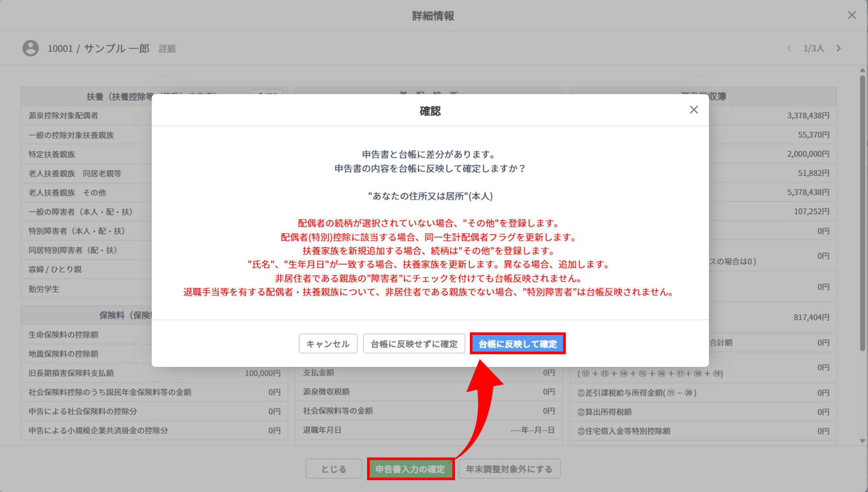Click the 勤労学生 row label

[44, 289]
